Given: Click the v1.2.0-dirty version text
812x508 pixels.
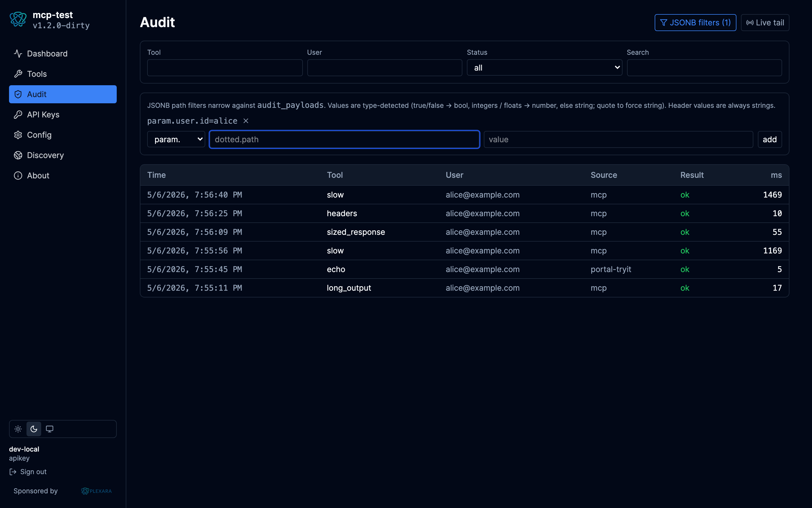Looking at the screenshot, I should point(61,25).
